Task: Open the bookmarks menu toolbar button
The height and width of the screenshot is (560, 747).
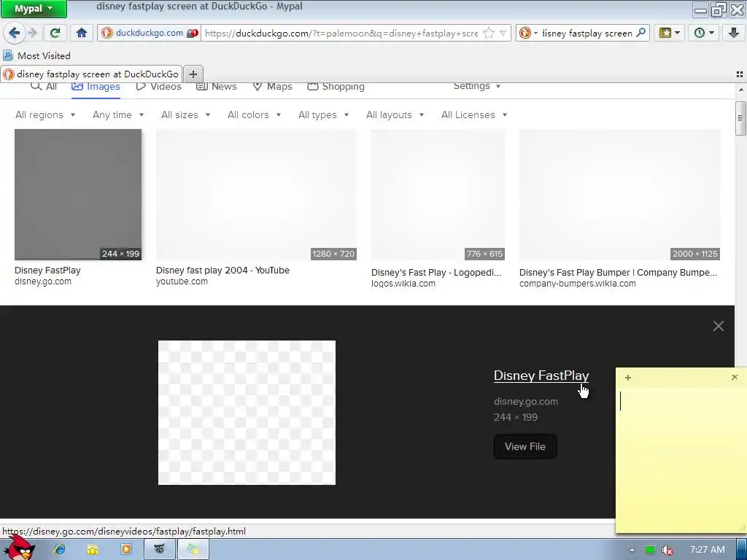Action: point(669,33)
